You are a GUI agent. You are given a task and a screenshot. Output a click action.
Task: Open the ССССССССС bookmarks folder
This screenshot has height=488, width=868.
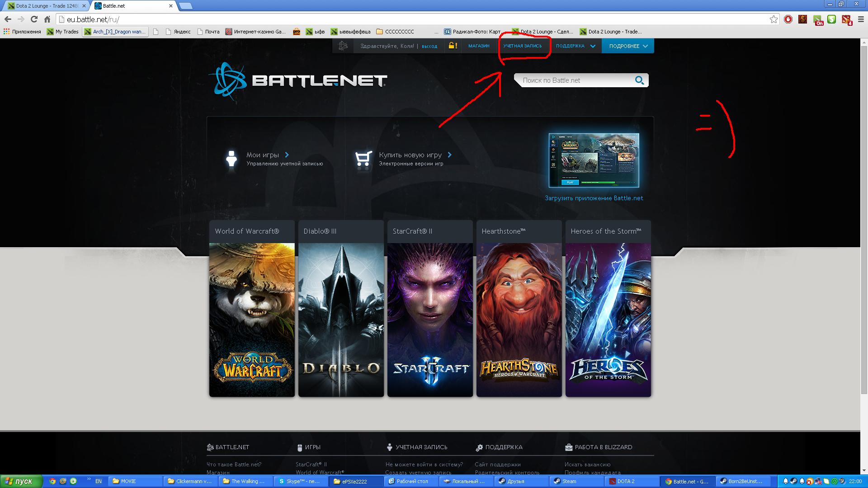[395, 32]
